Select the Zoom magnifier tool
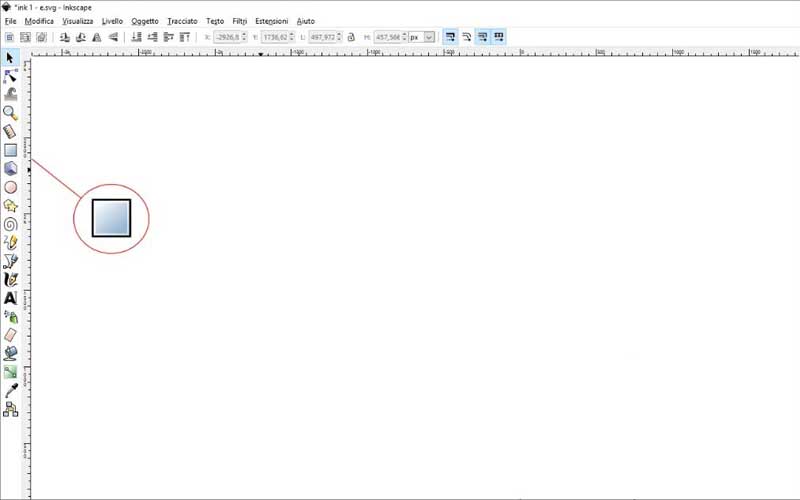Image resolution: width=800 pixels, height=500 pixels. [10, 113]
